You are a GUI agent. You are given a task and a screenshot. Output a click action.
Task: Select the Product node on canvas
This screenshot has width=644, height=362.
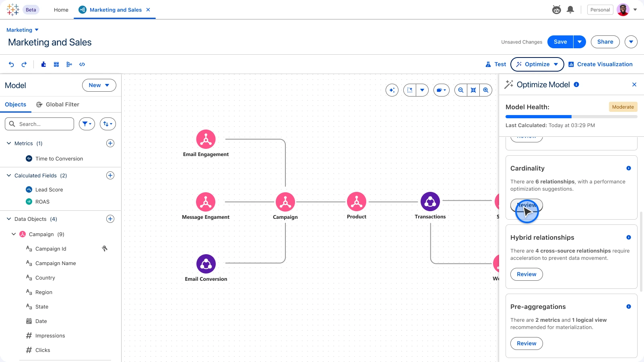[357, 202]
